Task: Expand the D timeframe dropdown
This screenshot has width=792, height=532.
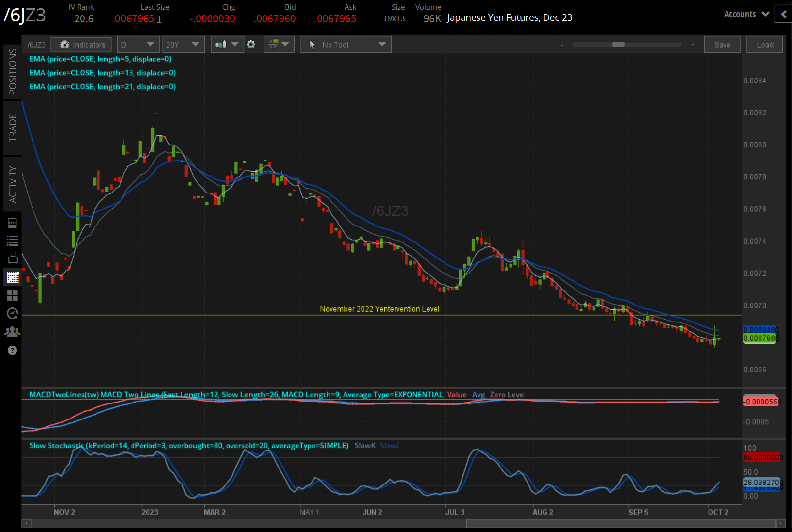Action: (x=138, y=45)
